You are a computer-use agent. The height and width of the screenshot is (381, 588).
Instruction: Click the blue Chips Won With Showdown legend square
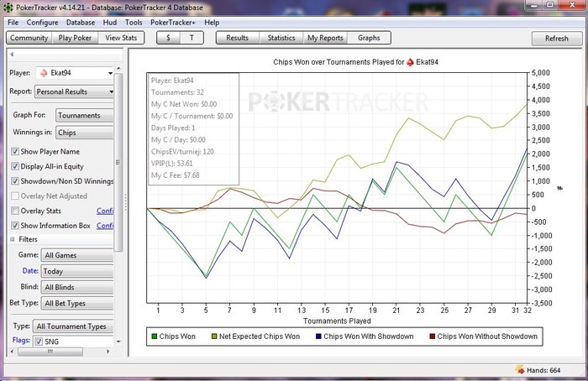(318, 337)
